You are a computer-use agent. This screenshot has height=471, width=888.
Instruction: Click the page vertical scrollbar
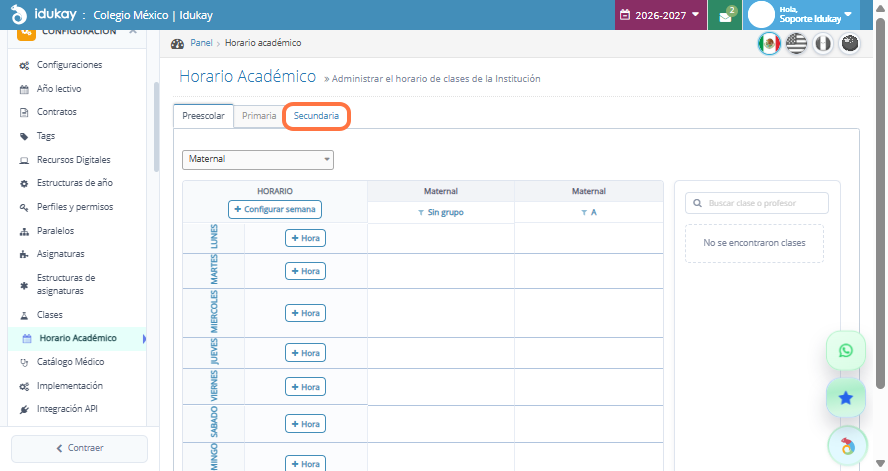(881, 204)
